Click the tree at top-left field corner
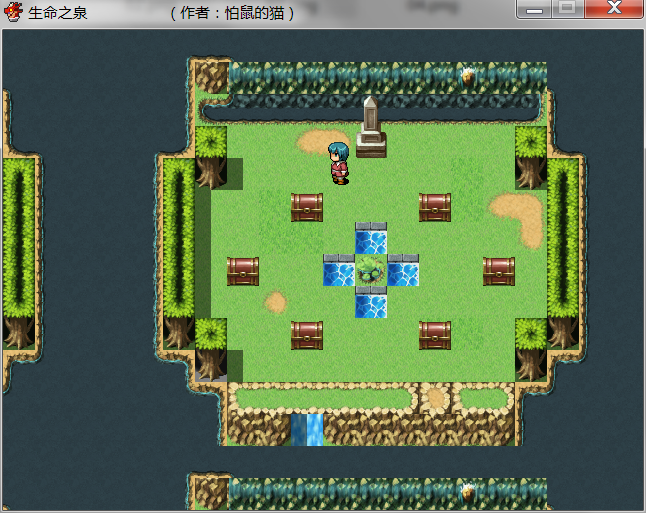The width and height of the screenshot is (646, 513). tap(211, 157)
